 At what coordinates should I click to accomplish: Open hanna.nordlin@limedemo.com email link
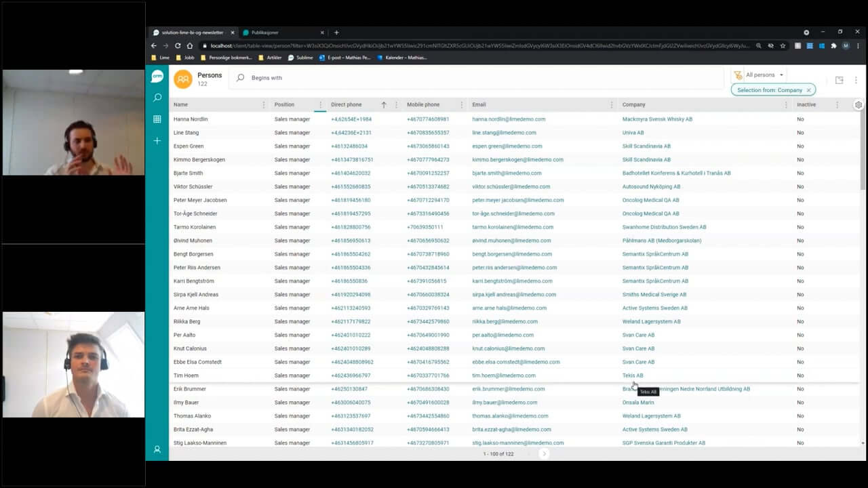click(x=509, y=119)
